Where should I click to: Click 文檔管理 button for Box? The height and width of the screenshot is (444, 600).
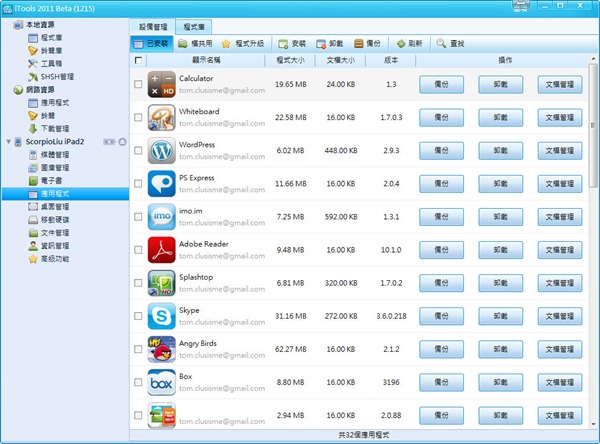[x=560, y=382]
